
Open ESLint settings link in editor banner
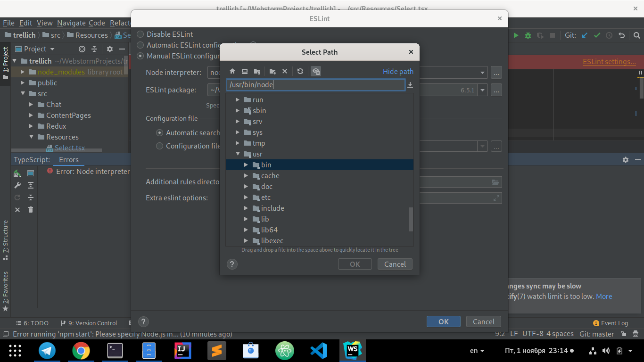point(609,62)
